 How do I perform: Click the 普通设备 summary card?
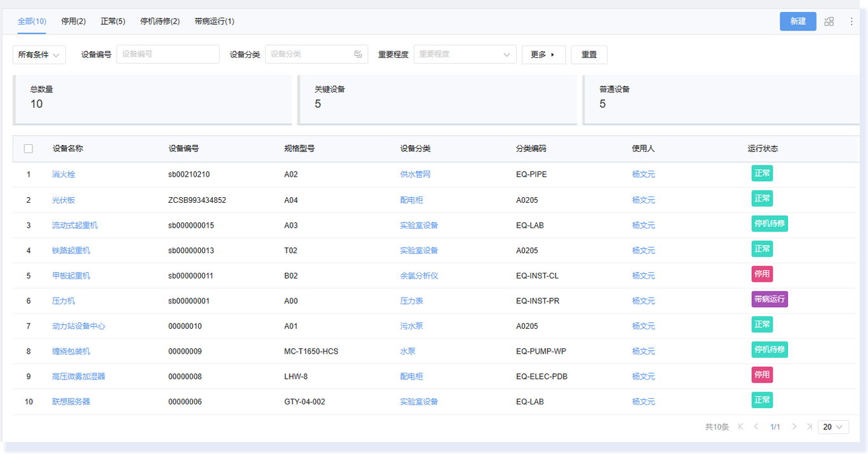point(722,100)
